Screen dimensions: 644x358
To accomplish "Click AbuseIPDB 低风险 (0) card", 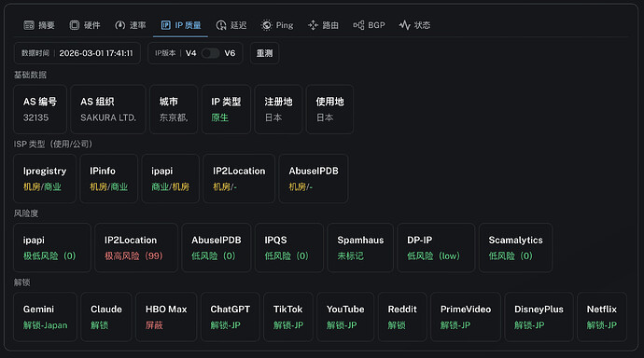I will click(217, 248).
